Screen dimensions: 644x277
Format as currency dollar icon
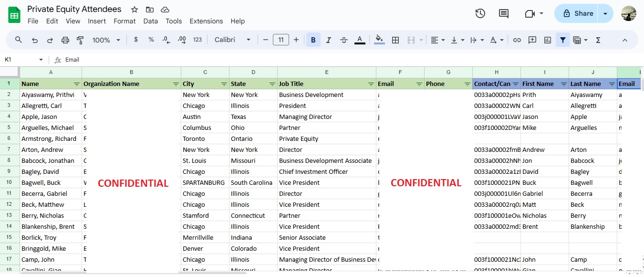(136, 40)
